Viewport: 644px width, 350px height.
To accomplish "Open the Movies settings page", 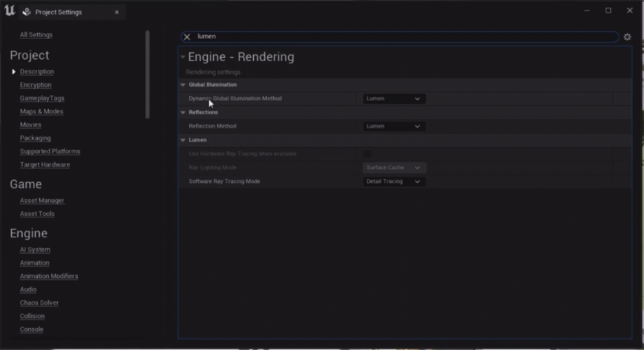I will click(30, 124).
